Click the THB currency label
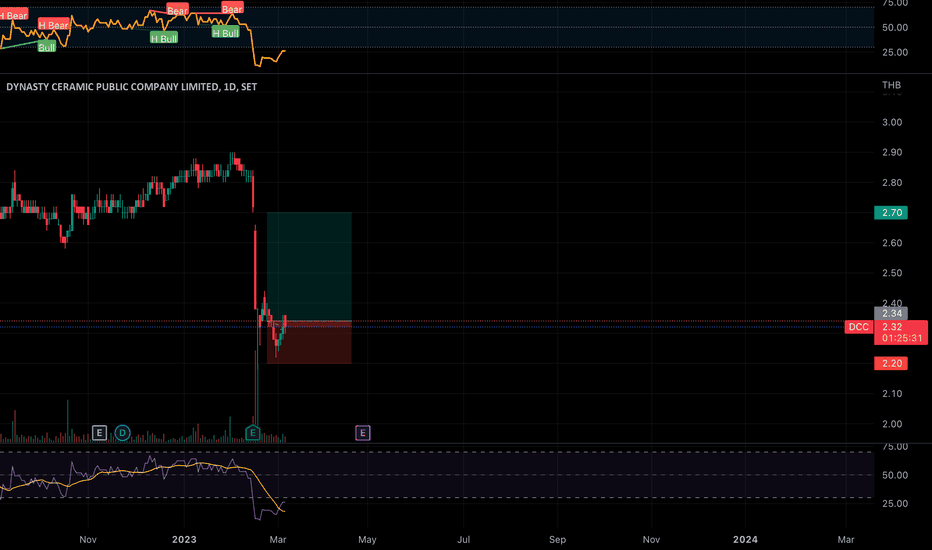Viewport: 932px width, 550px height. tap(892, 85)
